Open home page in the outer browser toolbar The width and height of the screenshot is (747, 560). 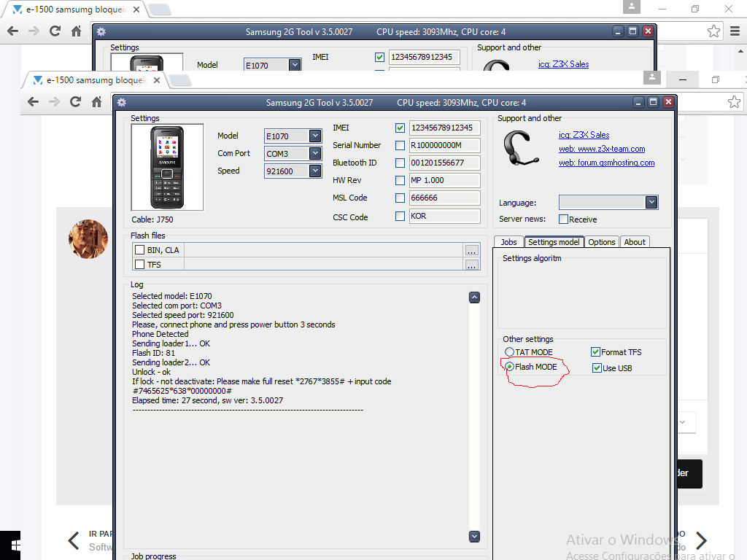pos(76,31)
